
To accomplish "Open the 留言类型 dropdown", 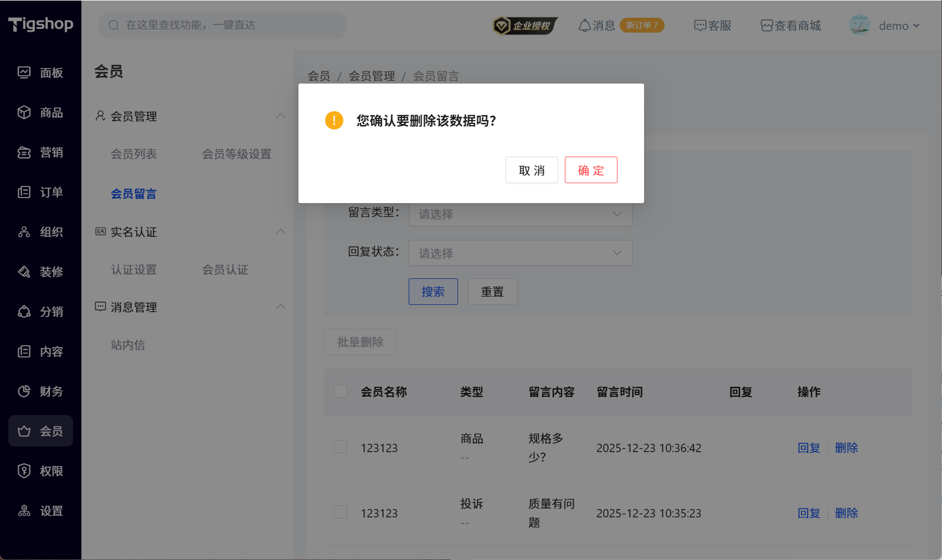I will pyautogui.click(x=520, y=214).
